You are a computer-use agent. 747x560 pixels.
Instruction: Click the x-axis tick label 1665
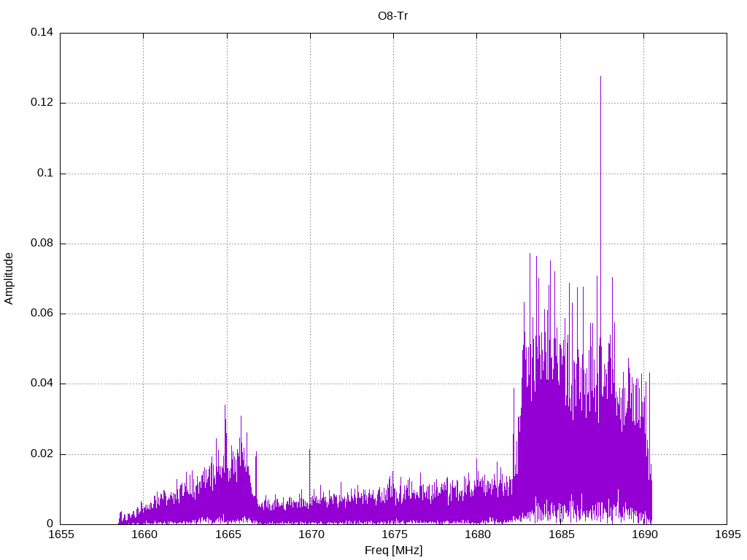click(228, 534)
